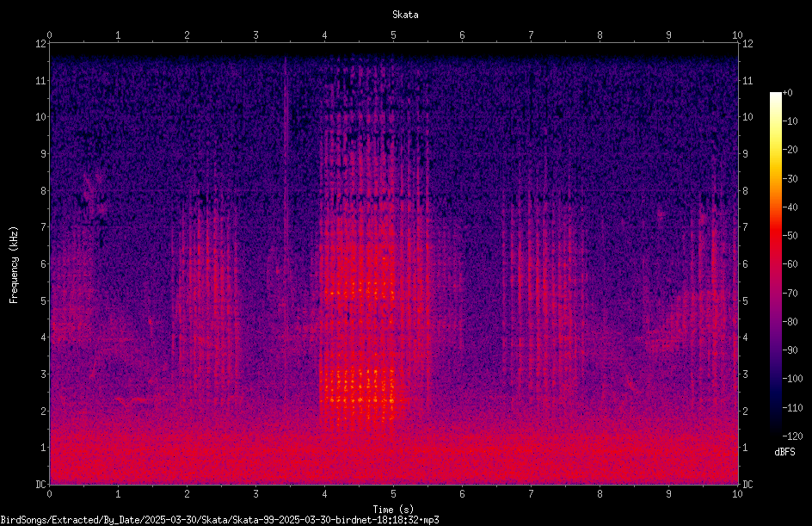Image resolution: width=812 pixels, height=526 pixels.
Task: Click the dBFS color gradient scale bar
Action: [775, 264]
